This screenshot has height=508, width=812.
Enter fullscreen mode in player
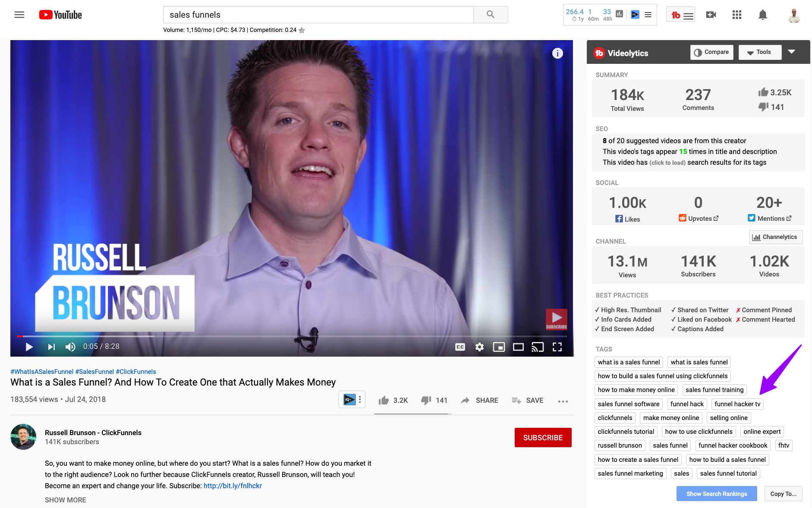pos(557,347)
